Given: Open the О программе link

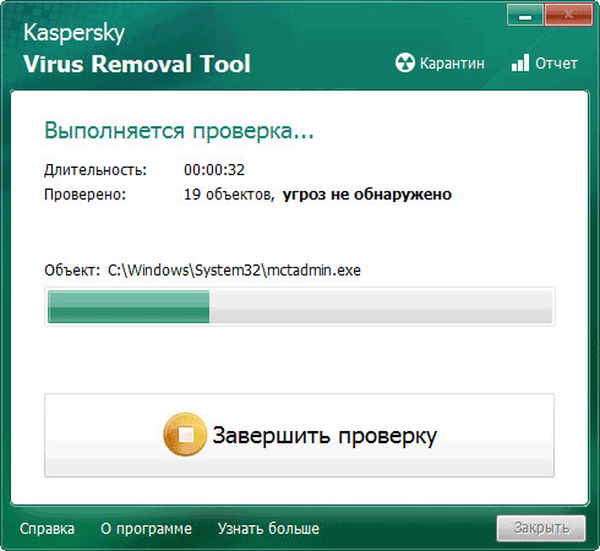Looking at the screenshot, I should pyautogui.click(x=146, y=528).
